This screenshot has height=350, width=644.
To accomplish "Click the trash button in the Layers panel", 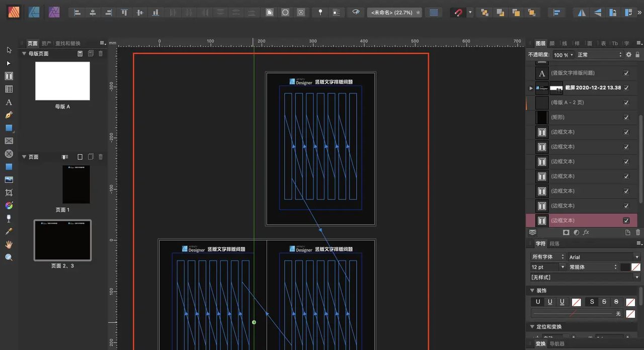I will point(638,232).
